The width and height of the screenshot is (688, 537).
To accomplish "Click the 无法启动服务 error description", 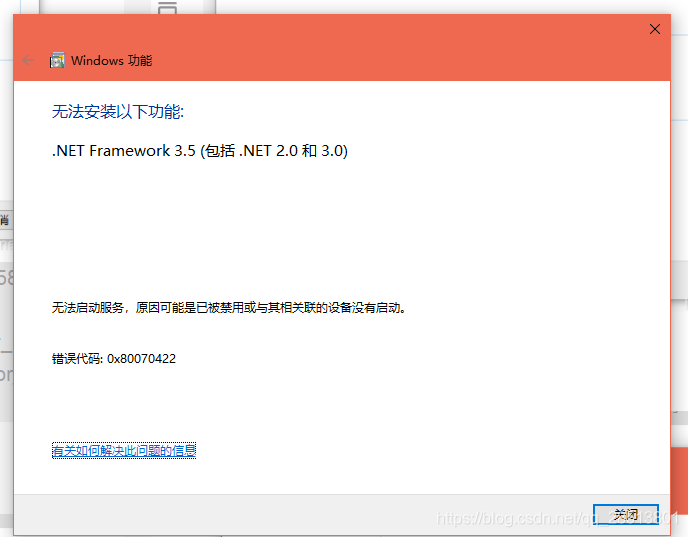I will pos(229,308).
